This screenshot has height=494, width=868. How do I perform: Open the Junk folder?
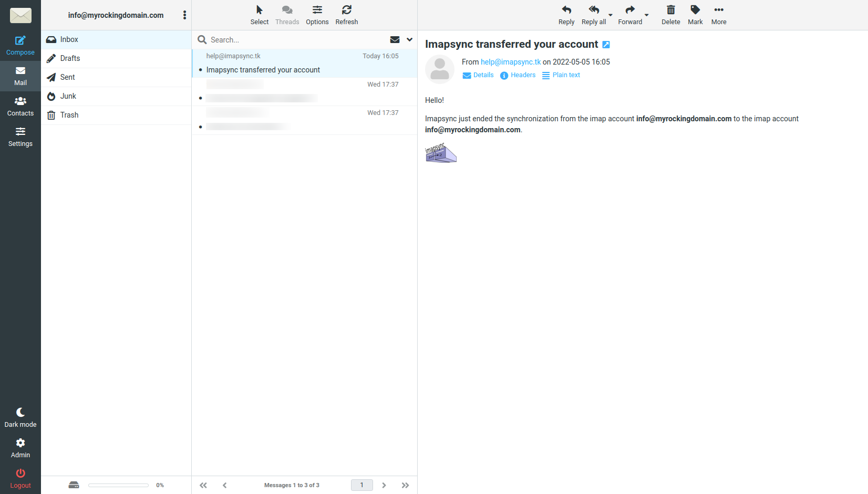tap(116, 96)
